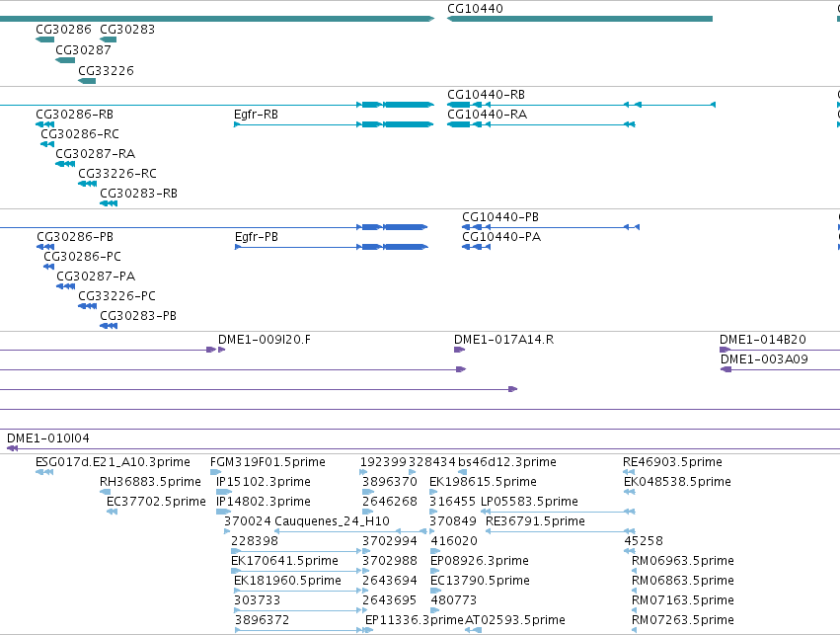This screenshot has width=840, height=635.
Task: Select the 2643694 EST label
Action: (390, 582)
